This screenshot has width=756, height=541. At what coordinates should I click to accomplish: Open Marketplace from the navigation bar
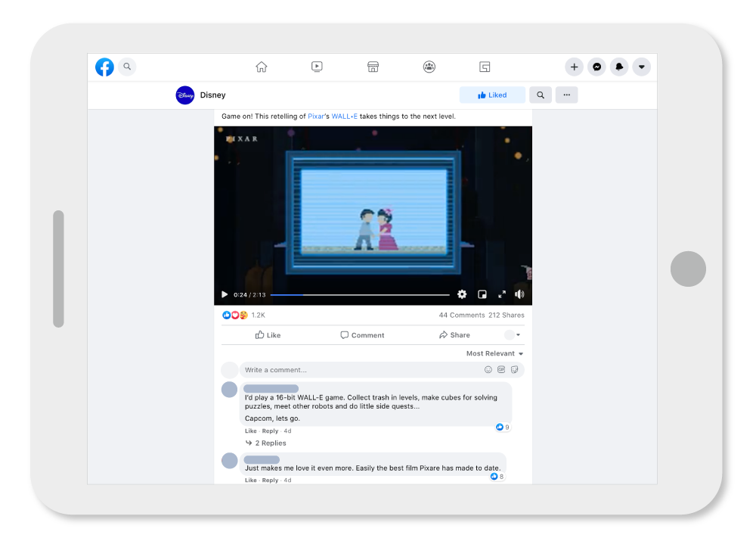(x=373, y=67)
